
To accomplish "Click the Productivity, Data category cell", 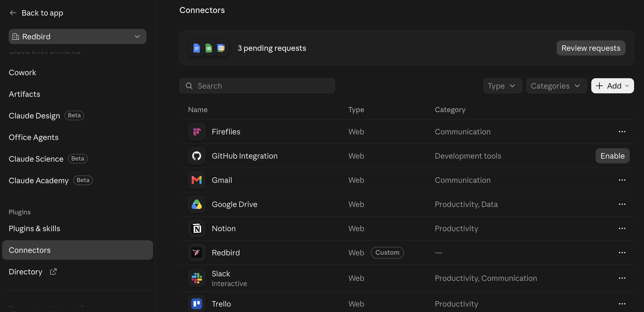I will (466, 204).
